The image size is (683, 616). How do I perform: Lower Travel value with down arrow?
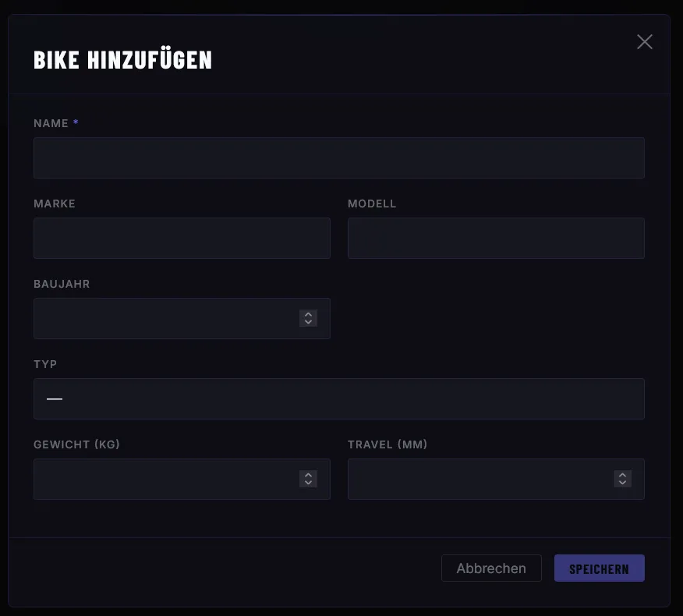point(622,483)
